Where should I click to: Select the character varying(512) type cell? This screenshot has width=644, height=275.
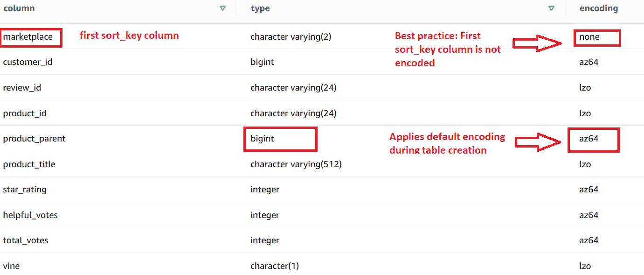296,164
